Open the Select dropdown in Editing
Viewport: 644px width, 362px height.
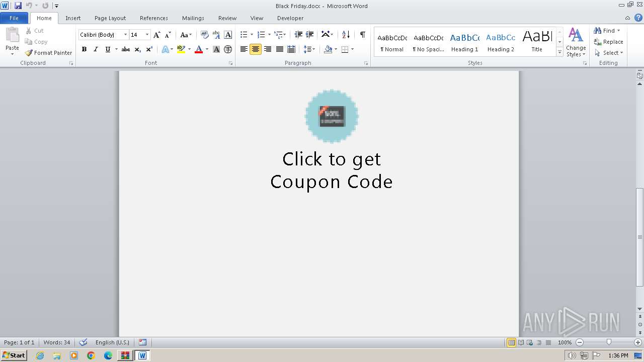click(x=608, y=53)
